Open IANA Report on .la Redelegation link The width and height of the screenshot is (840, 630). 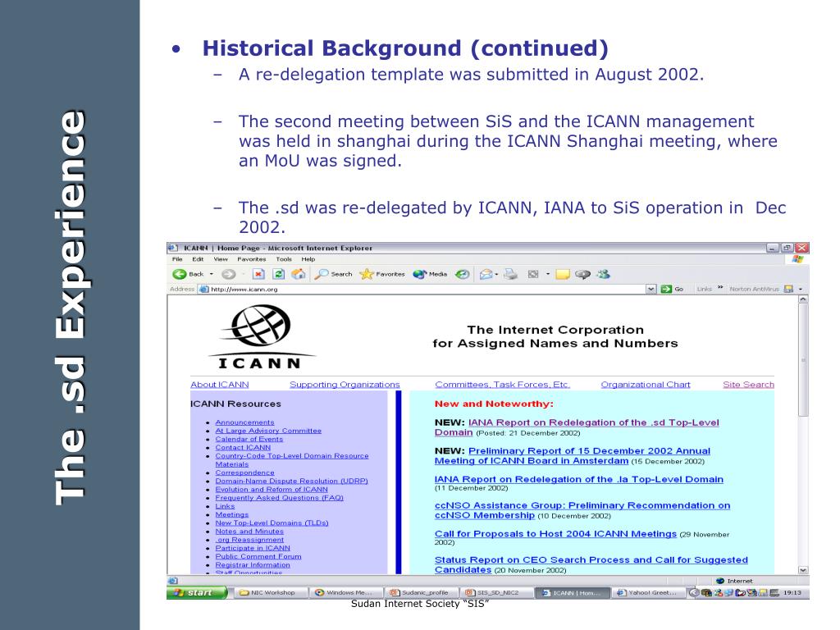point(578,479)
